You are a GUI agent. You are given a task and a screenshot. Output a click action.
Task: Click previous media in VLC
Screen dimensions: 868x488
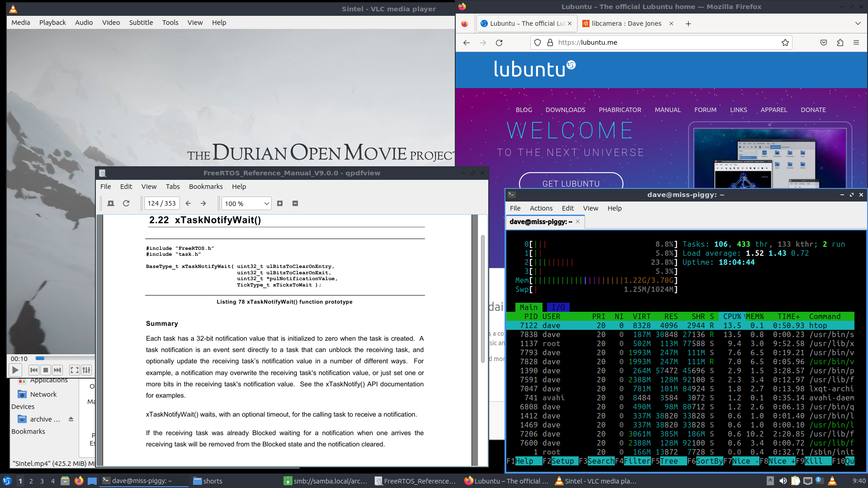click(x=34, y=370)
